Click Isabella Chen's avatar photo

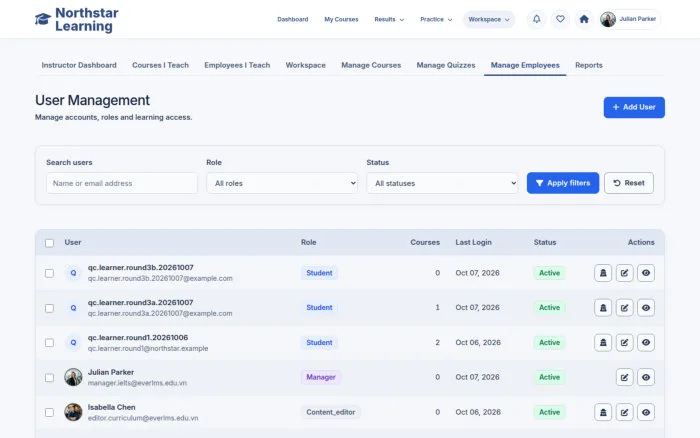73,412
